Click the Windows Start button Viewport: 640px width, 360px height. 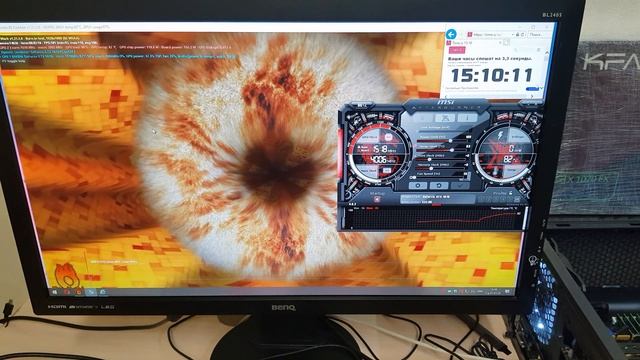pyautogui.click(x=55, y=292)
